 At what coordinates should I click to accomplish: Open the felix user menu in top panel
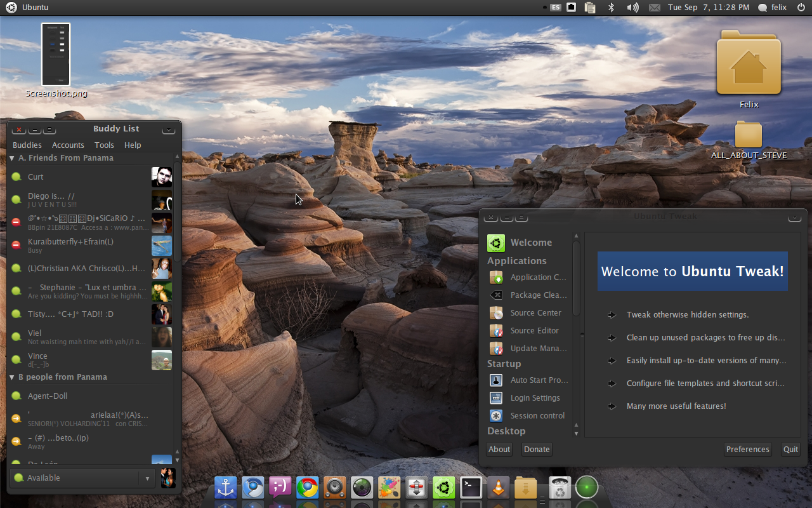772,8
